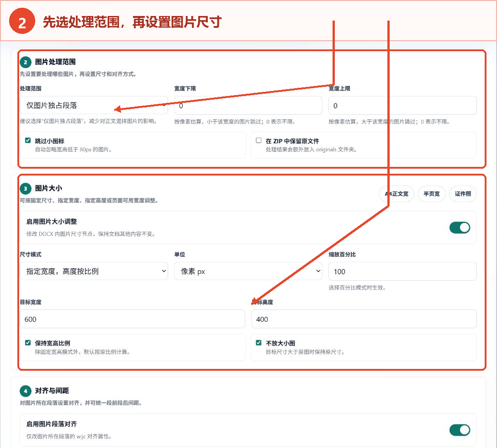
Task: Apply the A4正文宽 preset
Action: [397, 194]
